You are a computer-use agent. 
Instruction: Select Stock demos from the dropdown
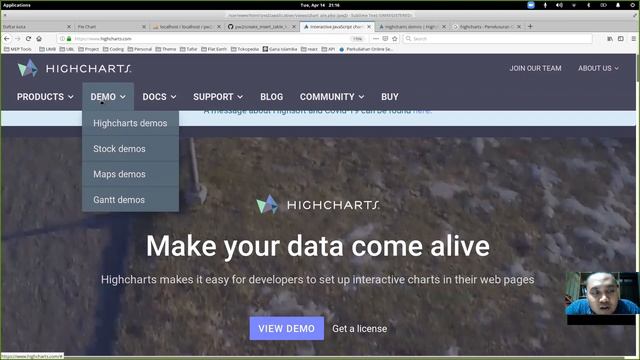pos(130,149)
